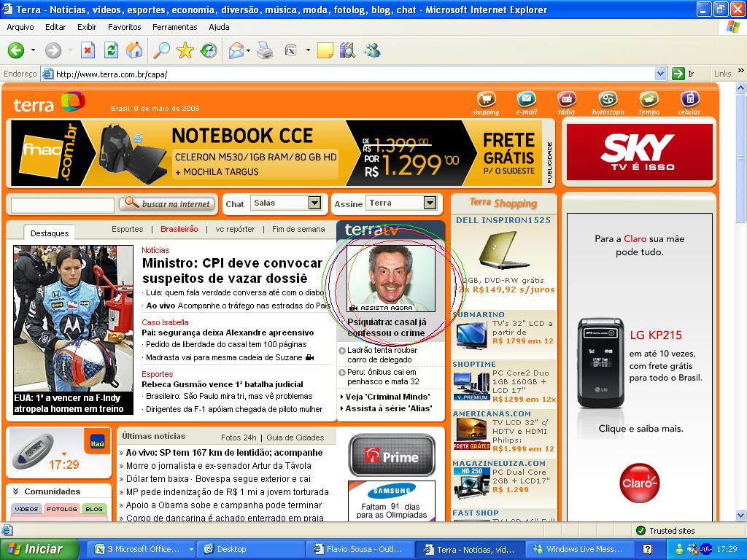Click the VÍDEOS community button
747x560 pixels.
tap(26, 509)
